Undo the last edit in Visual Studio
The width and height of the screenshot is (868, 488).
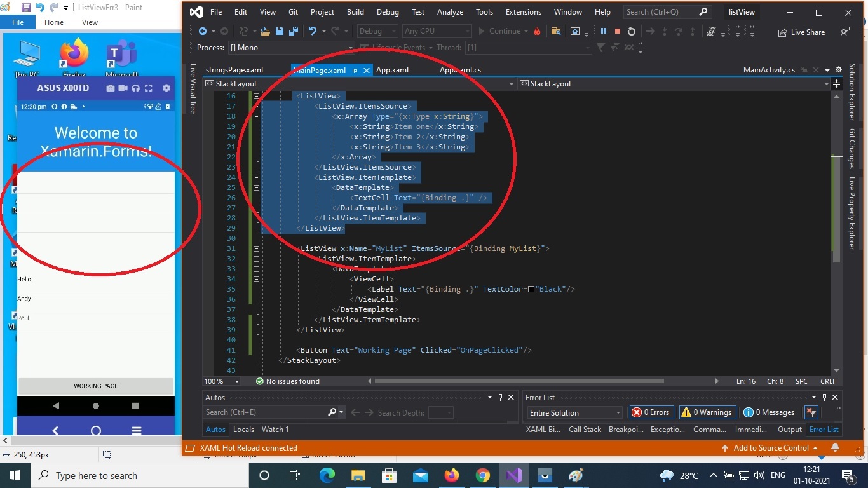click(312, 31)
